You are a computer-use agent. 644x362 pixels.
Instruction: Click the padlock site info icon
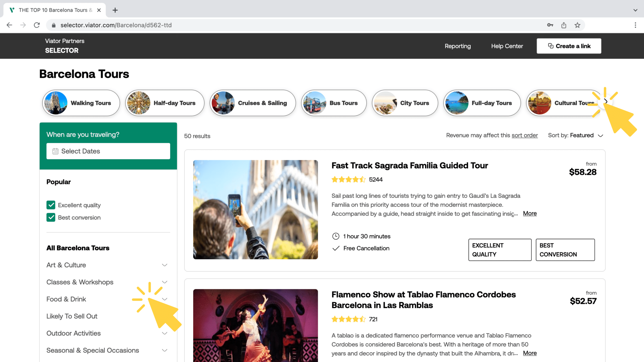pos(53,25)
